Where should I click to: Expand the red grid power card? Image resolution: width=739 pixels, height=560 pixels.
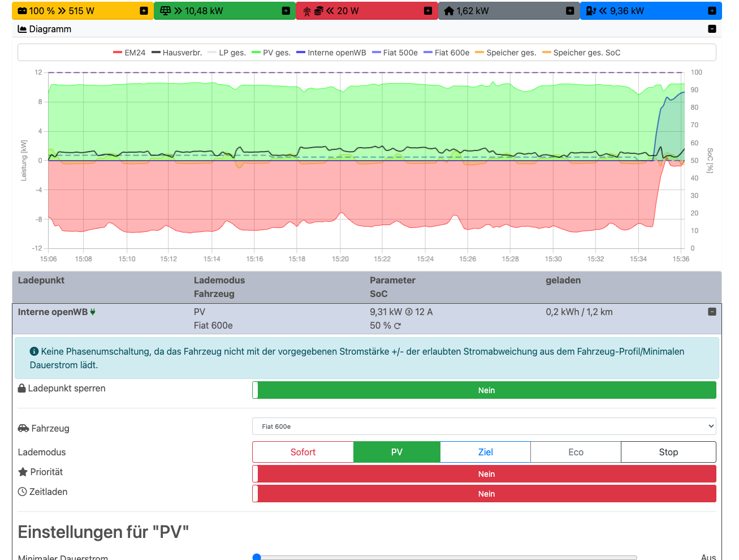pyautogui.click(x=427, y=11)
